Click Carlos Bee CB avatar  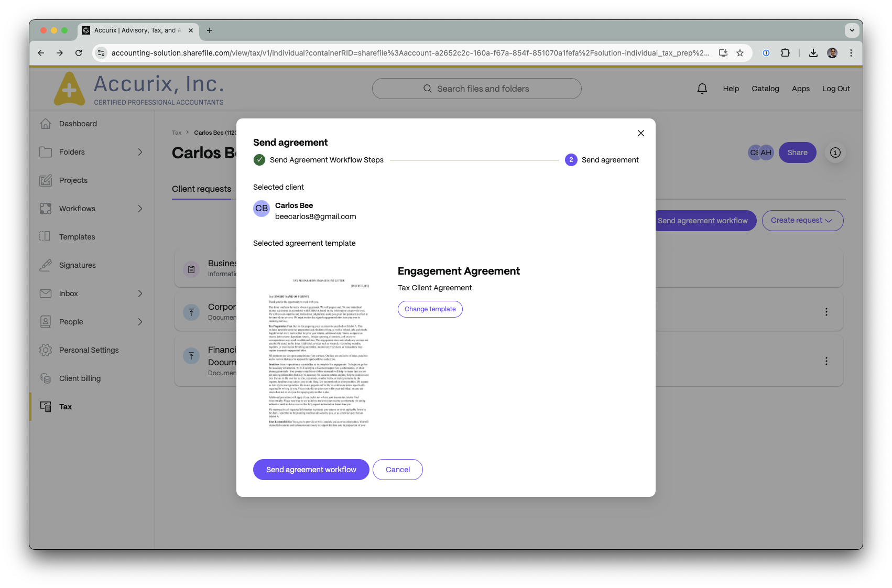[x=262, y=209]
